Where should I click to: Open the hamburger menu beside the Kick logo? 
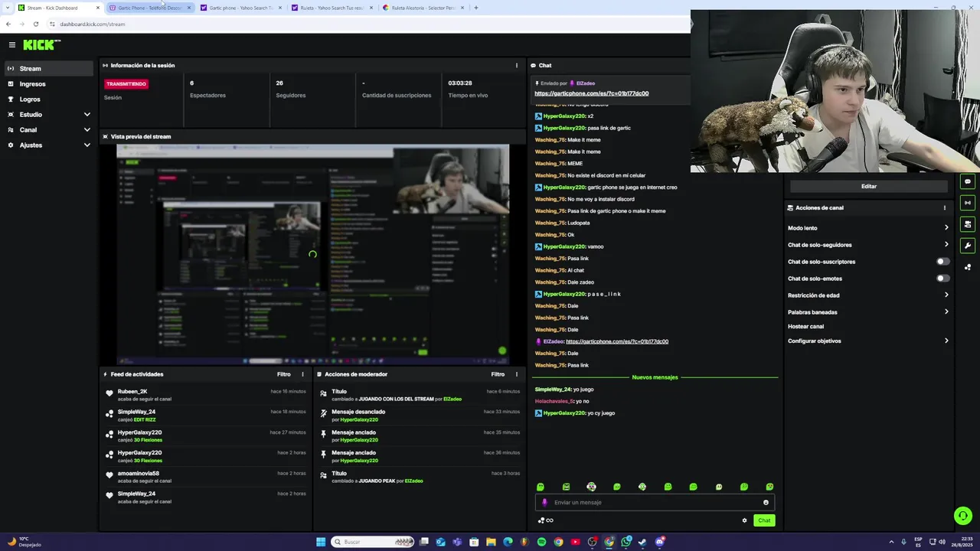[11, 45]
